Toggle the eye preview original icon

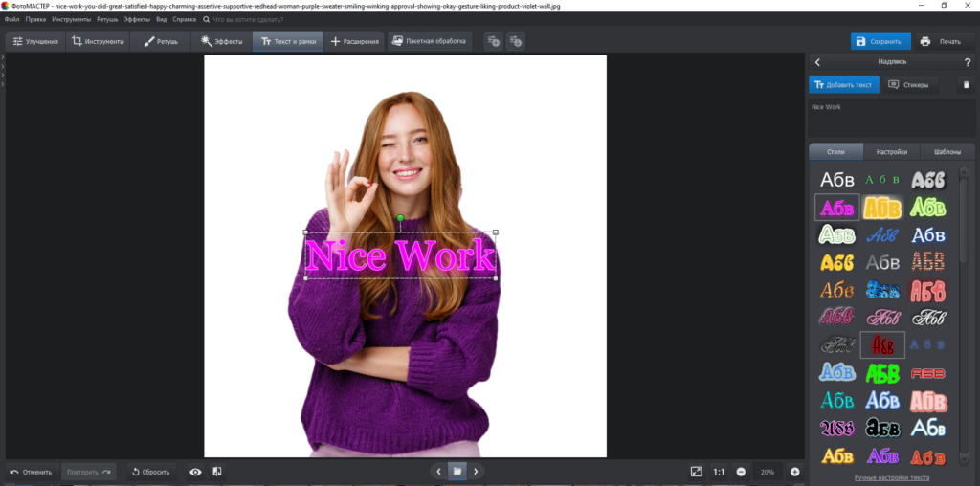[x=195, y=472]
